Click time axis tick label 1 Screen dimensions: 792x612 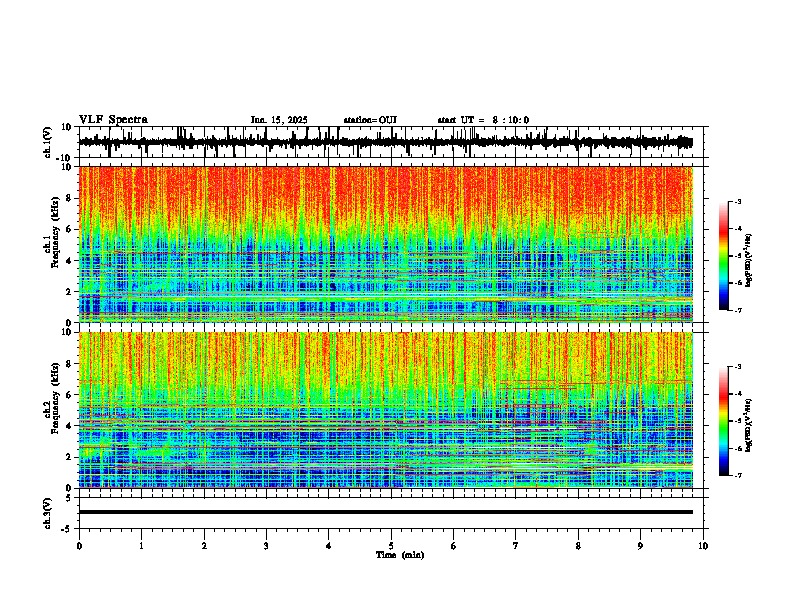tap(141, 546)
